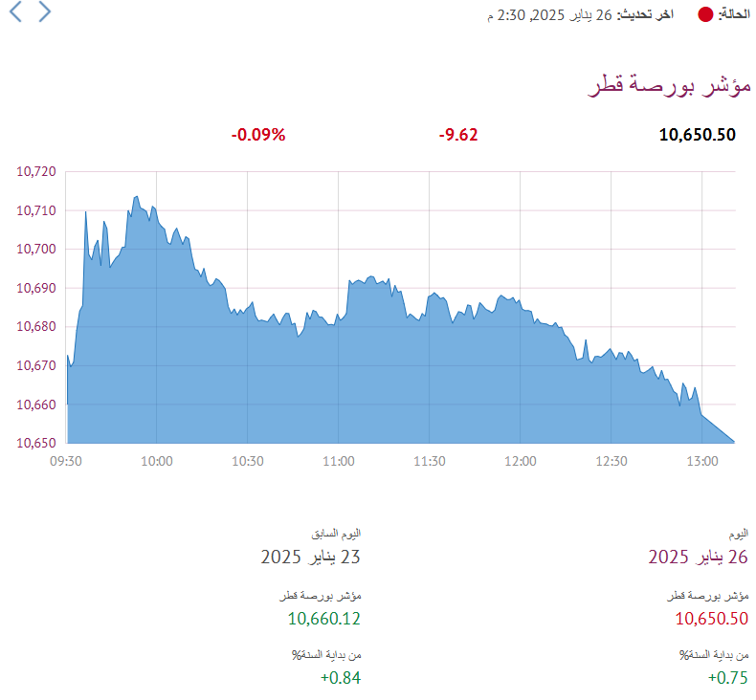Click previous day's index 10,660.12
Viewport: 756px width, 700px height.
[x=324, y=619]
